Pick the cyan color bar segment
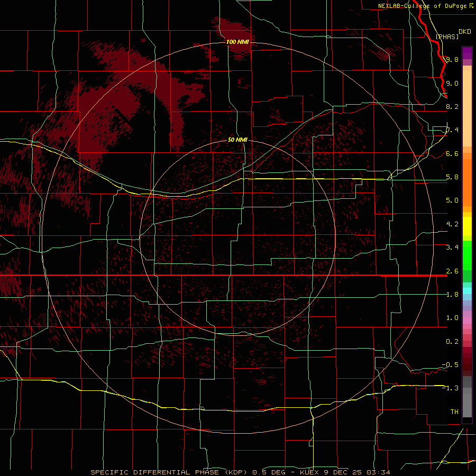The height and width of the screenshot is (476, 476). (467, 291)
